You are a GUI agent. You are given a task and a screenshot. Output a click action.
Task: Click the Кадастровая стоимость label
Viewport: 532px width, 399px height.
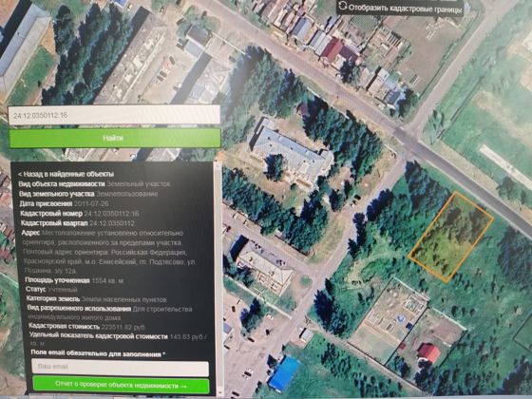pos(64,327)
